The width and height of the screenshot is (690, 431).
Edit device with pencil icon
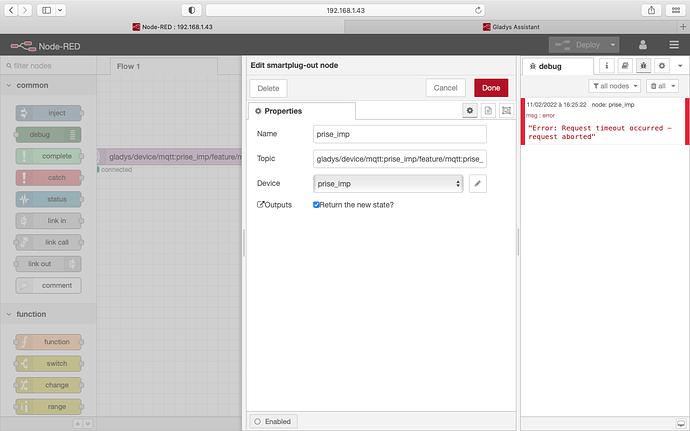(x=478, y=184)
